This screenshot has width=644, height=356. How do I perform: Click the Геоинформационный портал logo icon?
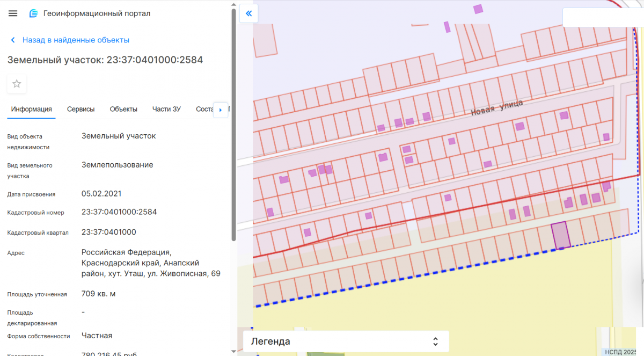pos(34,13)
